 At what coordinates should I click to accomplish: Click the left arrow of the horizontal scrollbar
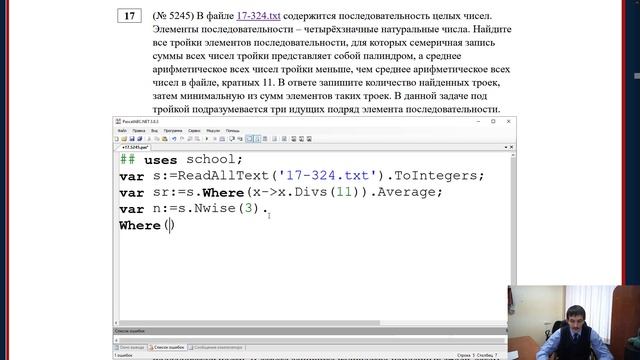116,323
